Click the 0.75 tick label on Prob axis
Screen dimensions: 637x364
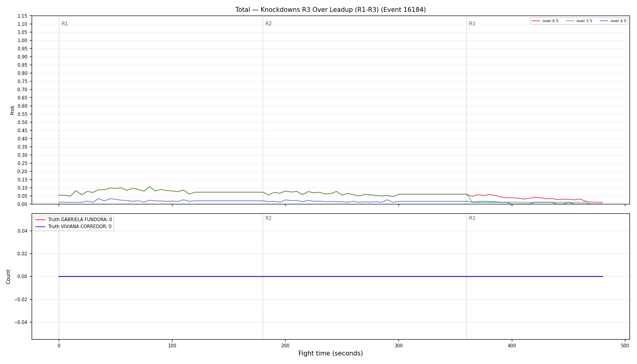23,82
